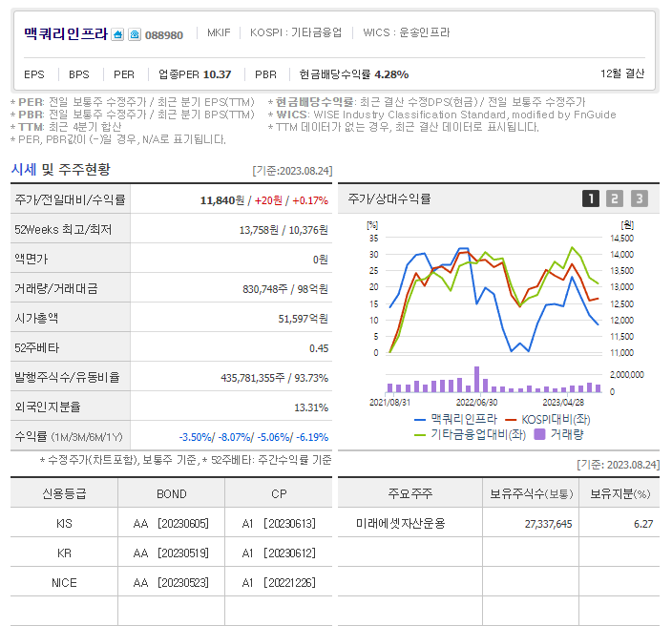This screenshot has height=626, width=672.
Task: Click the blue 맥쿼리인프라 legend entry
Action: click(x=456, y=419)
